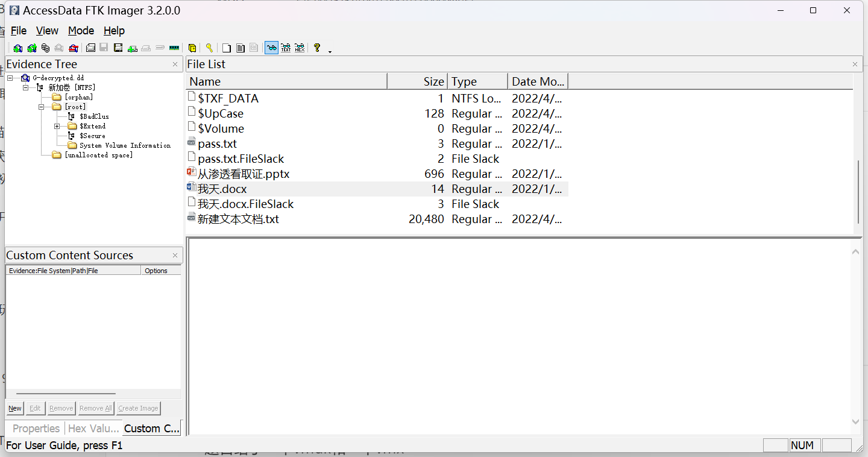Click the folder icon next to [unallocated space]
The image size is (868, 457).
point(57,155)
